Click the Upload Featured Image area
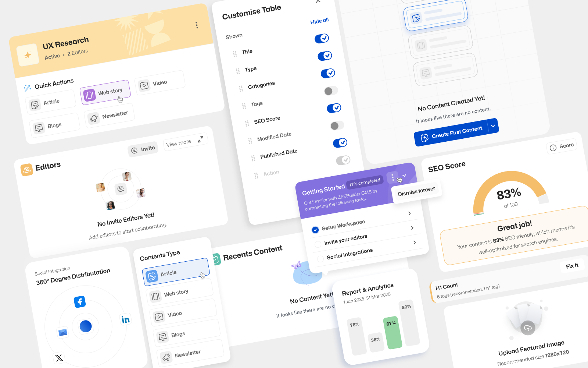Image resolution: width=588 pixels, height=368 pixels. point(527,327)
